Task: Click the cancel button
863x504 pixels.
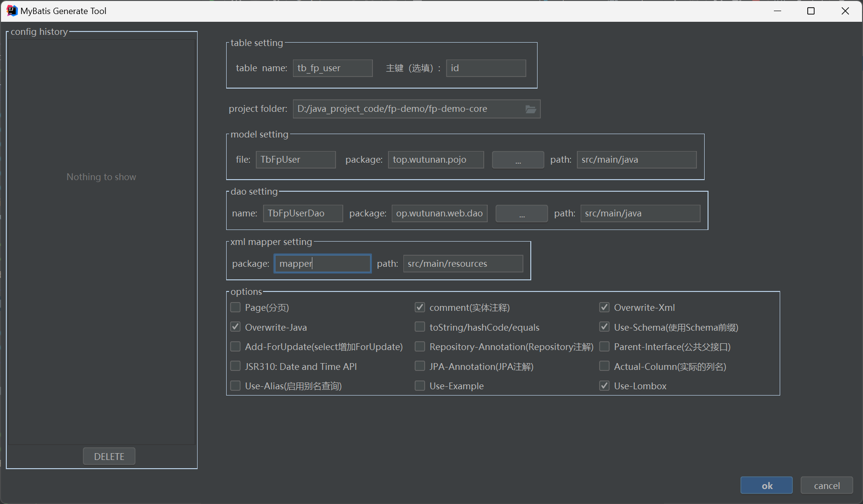Action: [x=826, y=486]
